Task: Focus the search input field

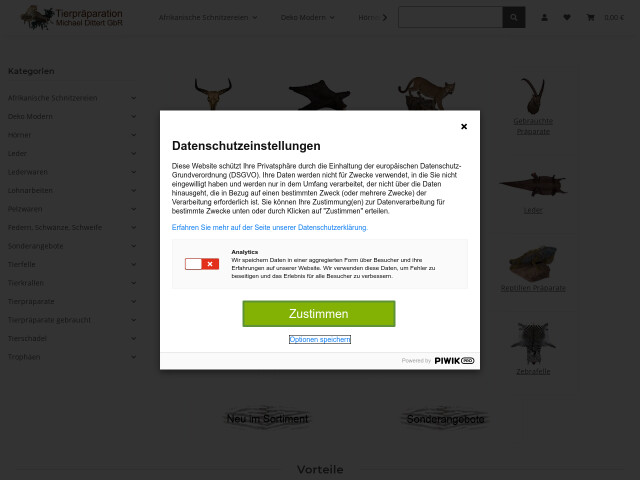Action: coord(450,18)
